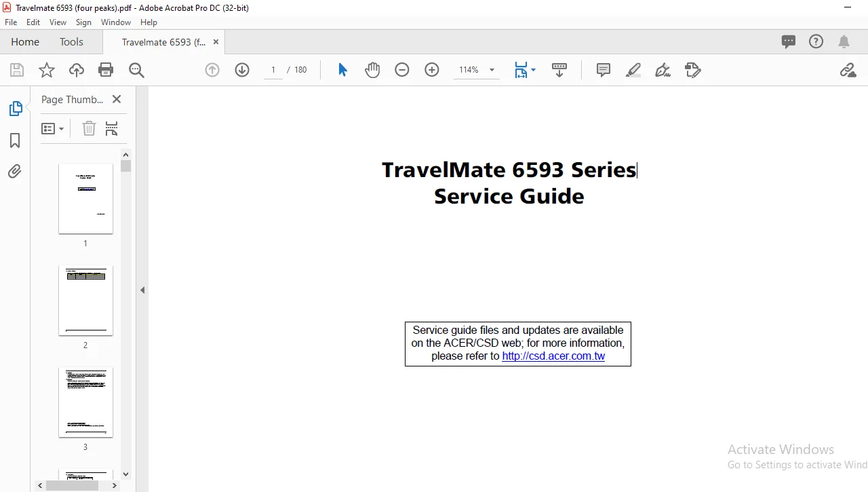
Task: Click the stamp tool icon
Action: pos(693,70)
